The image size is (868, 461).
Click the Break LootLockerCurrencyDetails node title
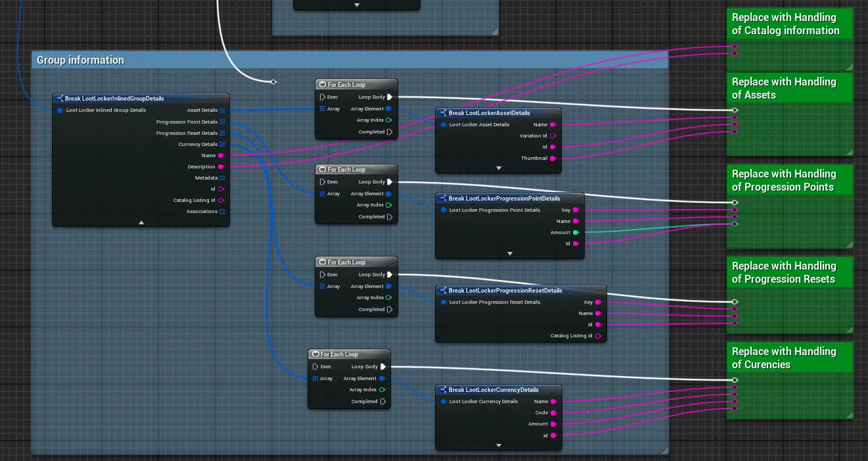click(493, 390)
